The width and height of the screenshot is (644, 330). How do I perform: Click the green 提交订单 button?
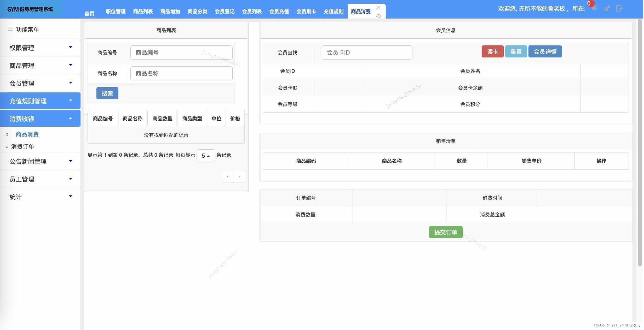point(446,232)
